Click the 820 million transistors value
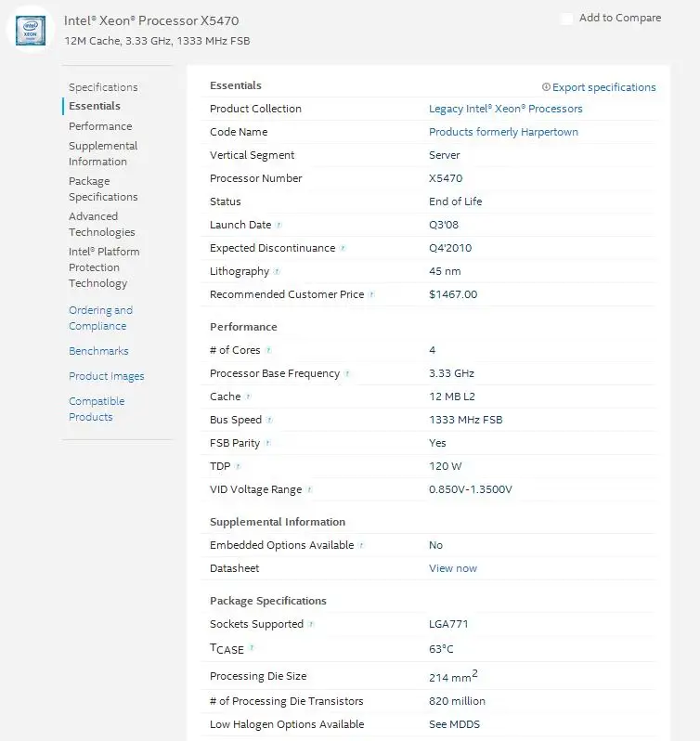The image size is (700, 741). click(457, 701)
